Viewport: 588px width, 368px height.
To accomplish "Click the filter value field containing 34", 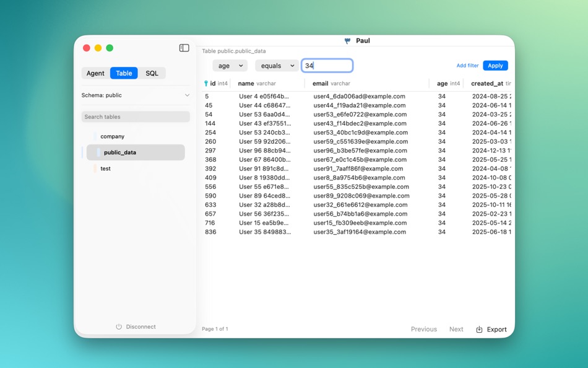I will (x=327, y=66).
